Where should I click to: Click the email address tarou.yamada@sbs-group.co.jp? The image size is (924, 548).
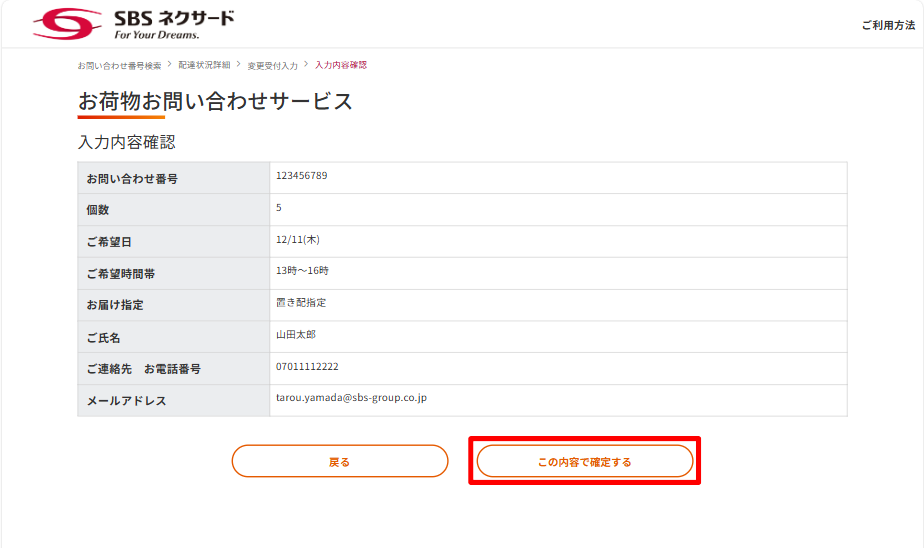pyautogui.click(x=351, y=398)
